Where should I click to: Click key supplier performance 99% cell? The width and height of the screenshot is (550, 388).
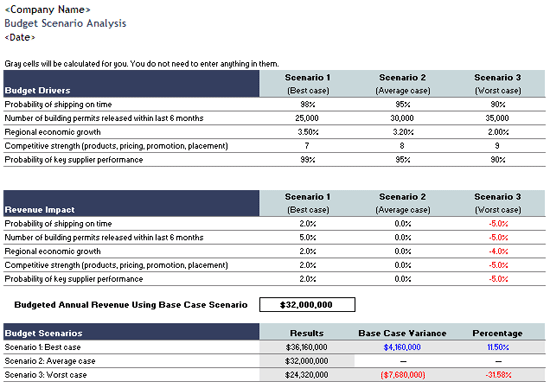(x=307, y=160)
